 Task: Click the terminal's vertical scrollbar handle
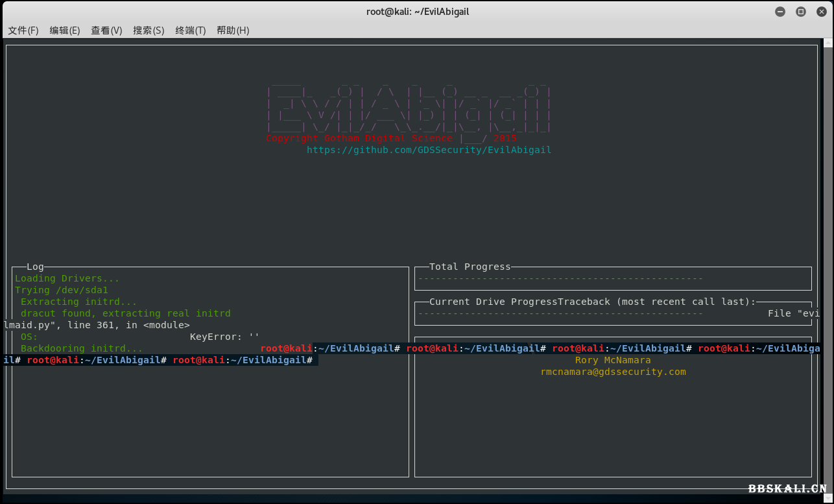coord(828,44)
